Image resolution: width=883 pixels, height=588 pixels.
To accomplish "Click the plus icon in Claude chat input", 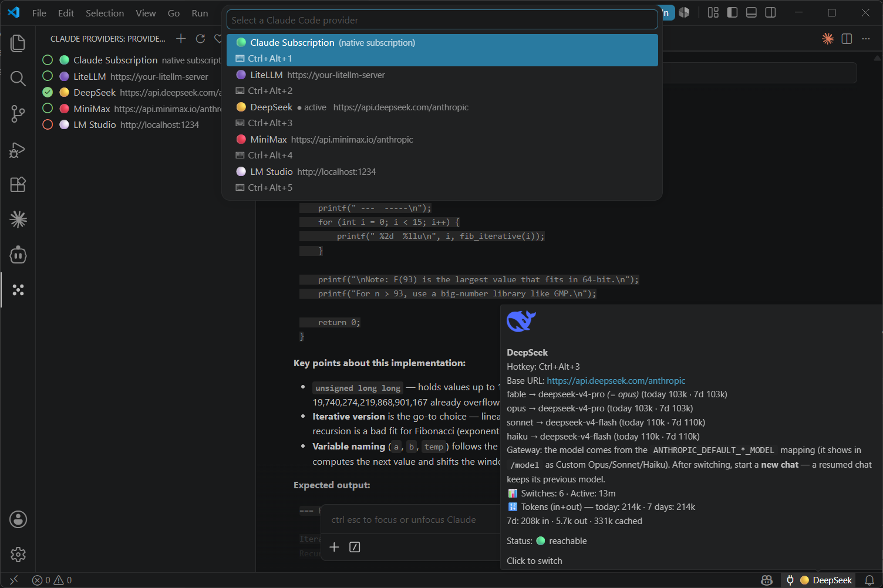I will (334, 547).
